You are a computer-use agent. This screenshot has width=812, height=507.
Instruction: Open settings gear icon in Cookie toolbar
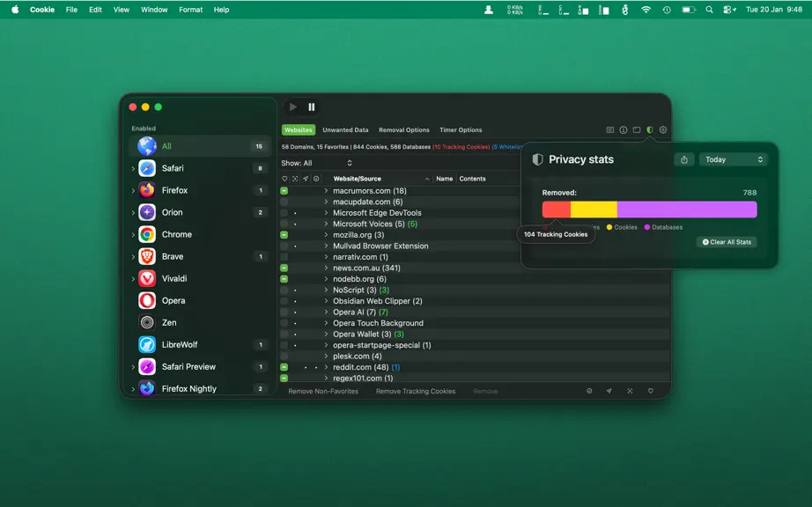pyautogui.click(x=663, y=130)
